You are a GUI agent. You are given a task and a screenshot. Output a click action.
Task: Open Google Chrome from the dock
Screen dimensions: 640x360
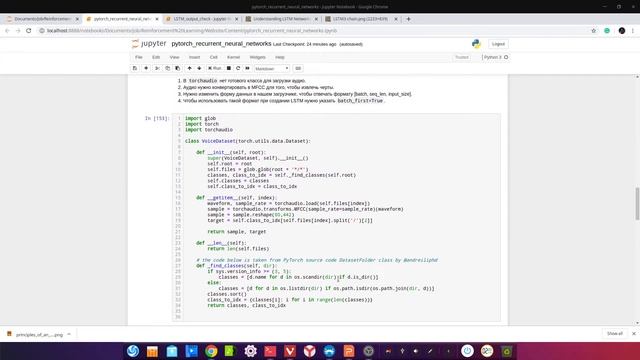[x=211, y=351]
